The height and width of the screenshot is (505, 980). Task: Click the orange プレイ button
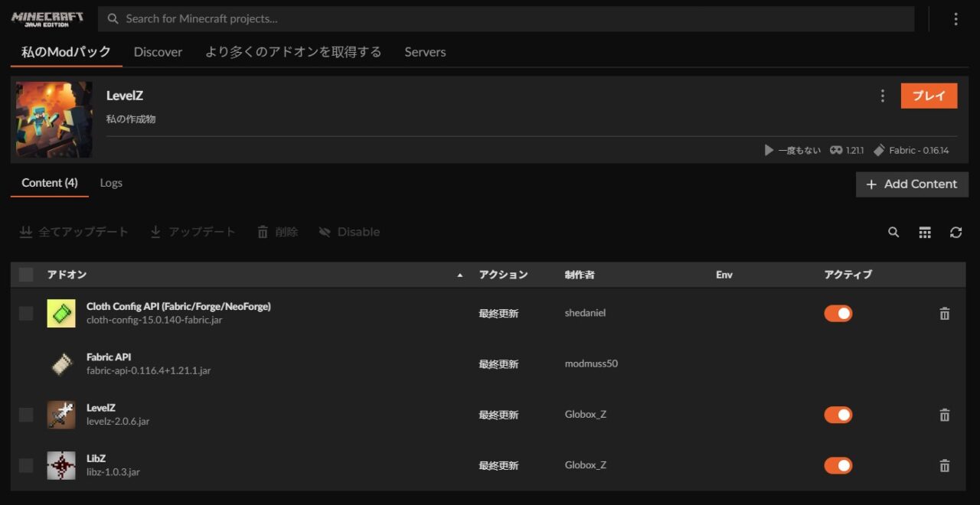(929, 96)
